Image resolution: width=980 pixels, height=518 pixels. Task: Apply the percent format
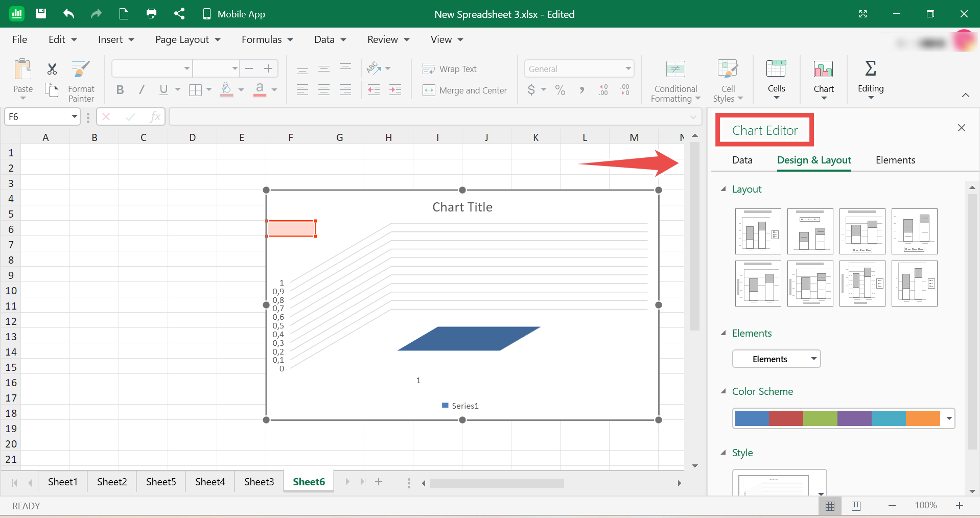pyautogui.click(x=561, y=90)
